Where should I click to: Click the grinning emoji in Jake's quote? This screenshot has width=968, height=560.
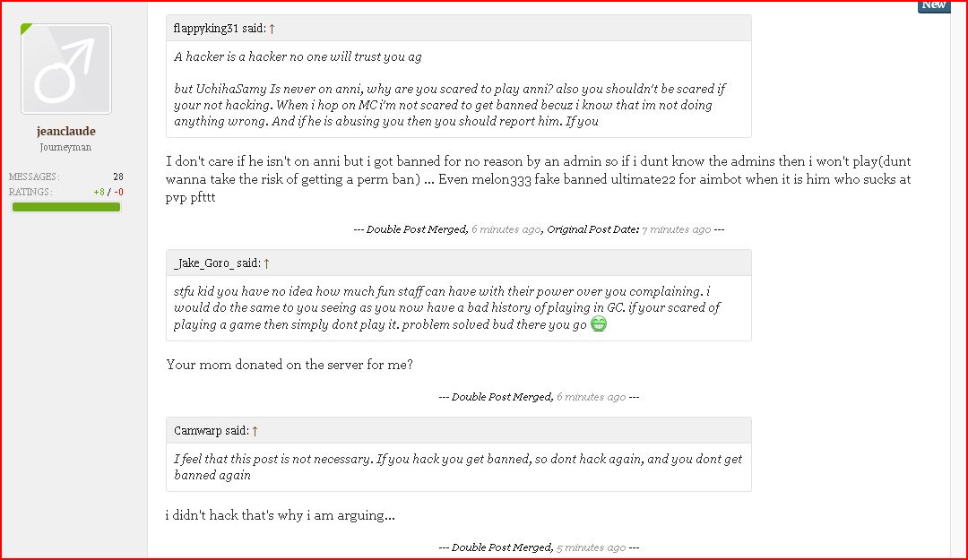tap(598, 323)
